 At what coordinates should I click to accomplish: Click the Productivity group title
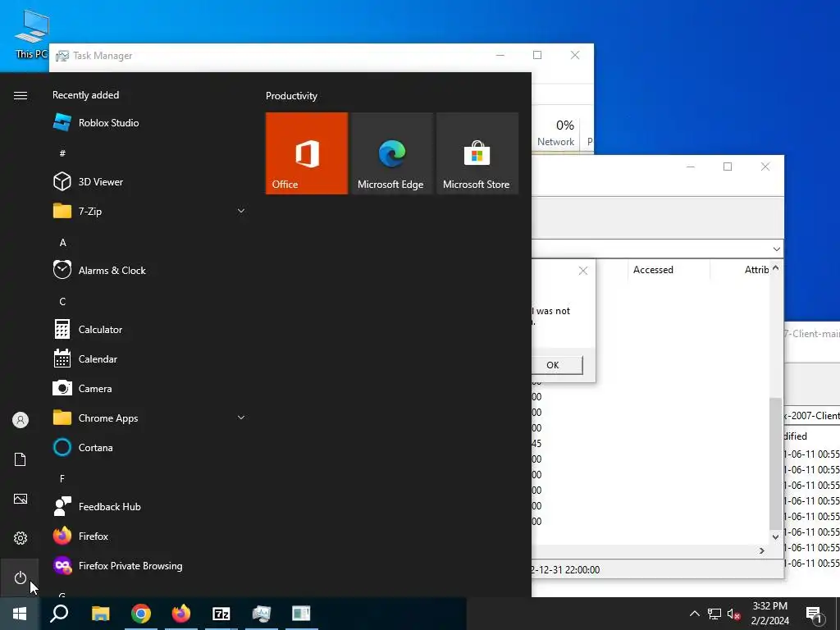(x=291, y=95)
